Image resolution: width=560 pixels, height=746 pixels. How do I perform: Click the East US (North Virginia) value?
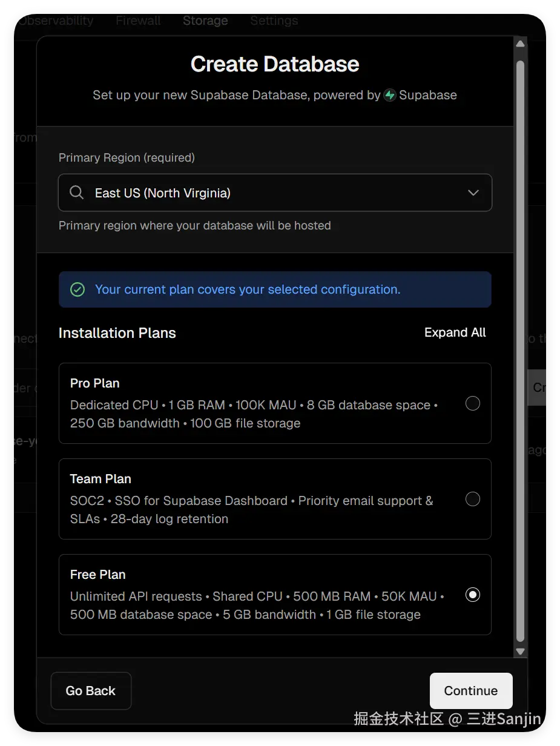163,193
